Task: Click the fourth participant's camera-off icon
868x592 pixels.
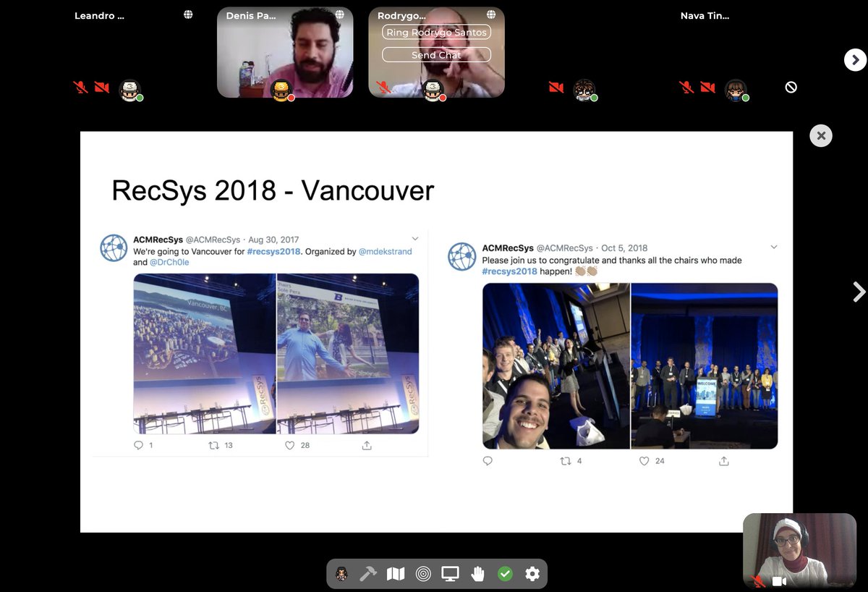Action: pos(556,88)
